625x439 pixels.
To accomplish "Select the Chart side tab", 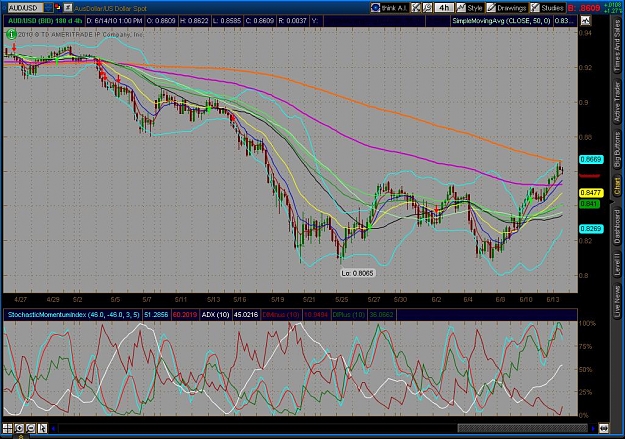I will (x=617, y=186).
